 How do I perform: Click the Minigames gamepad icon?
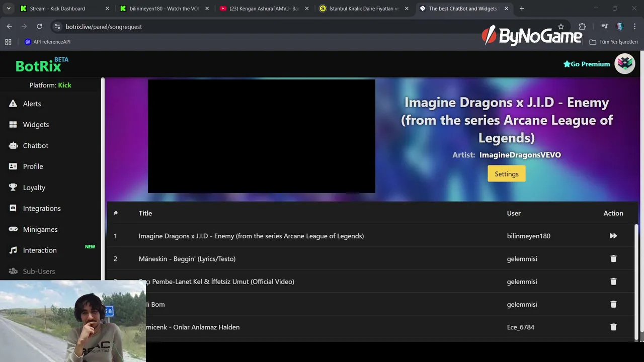[x=13, y=229]
